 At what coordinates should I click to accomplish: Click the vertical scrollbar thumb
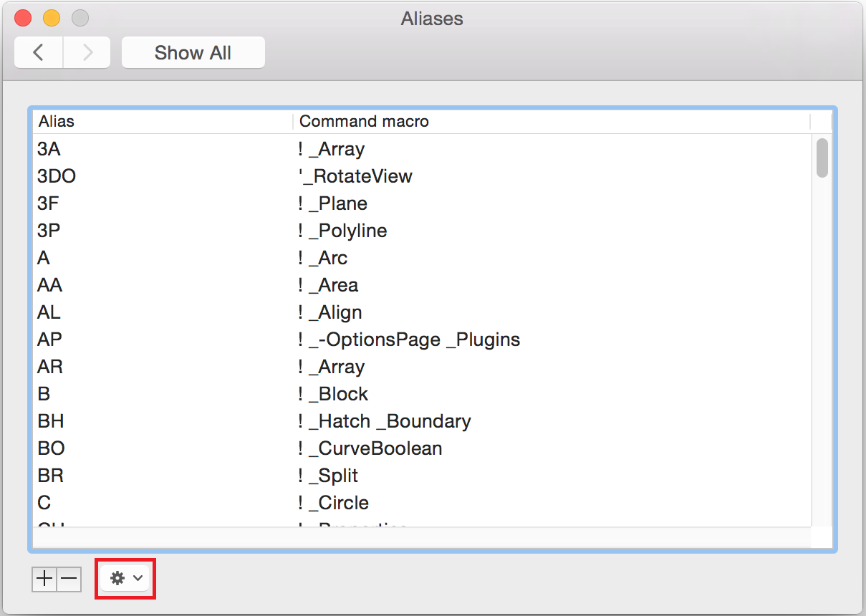(x=822, y=158)
